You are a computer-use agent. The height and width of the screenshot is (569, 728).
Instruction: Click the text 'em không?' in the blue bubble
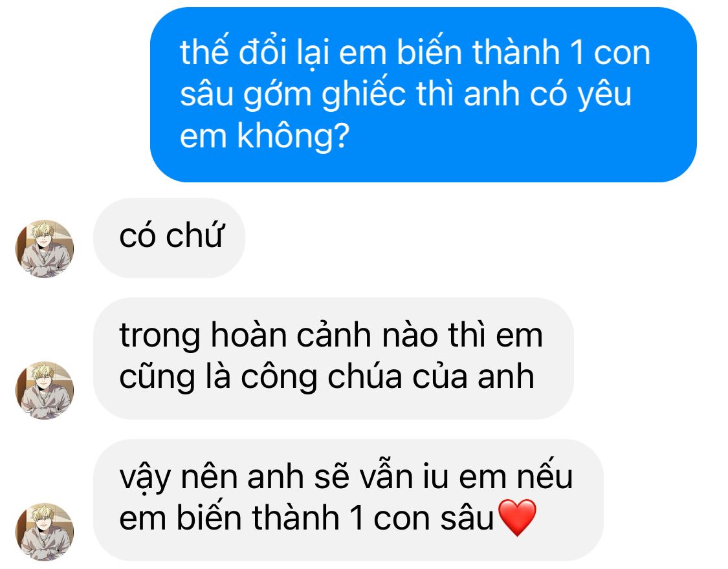coord(265,136)
